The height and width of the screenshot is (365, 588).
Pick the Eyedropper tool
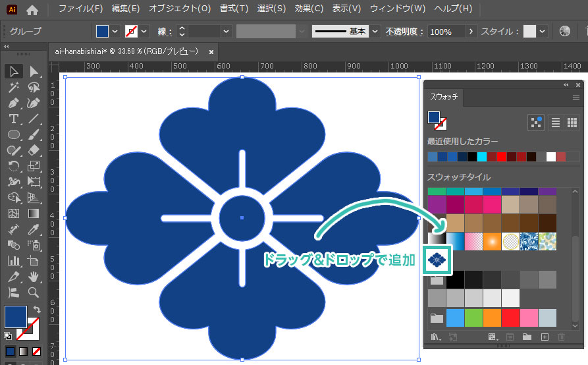click(x=34, y=230)
